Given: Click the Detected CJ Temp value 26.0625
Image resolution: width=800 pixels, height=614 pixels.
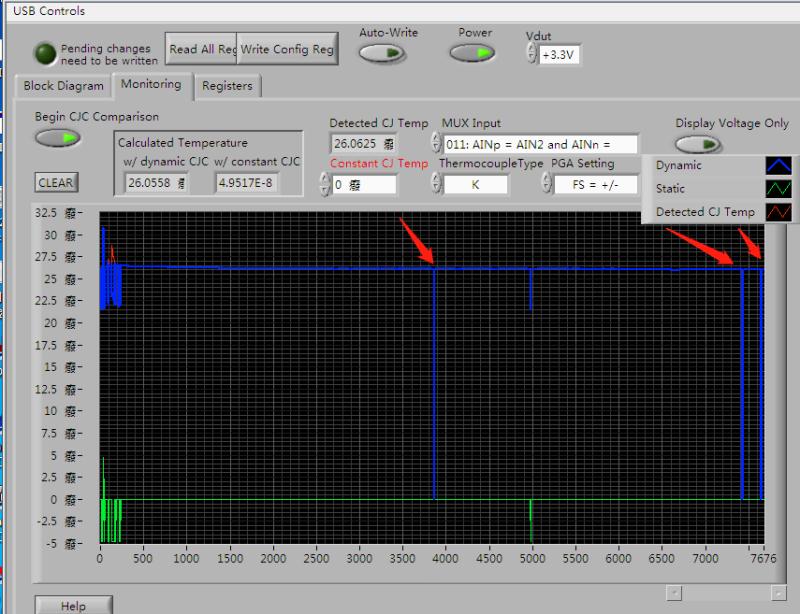Looking at the screenshot, I should click(x=363, y=144).
